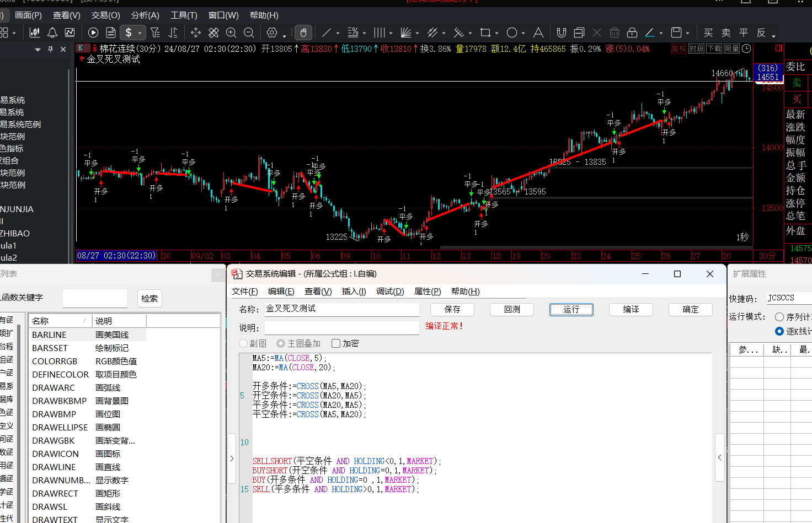Select the vertical cycle lines tool
Viewport: 812px width, 523px height.
coord(380,33)
